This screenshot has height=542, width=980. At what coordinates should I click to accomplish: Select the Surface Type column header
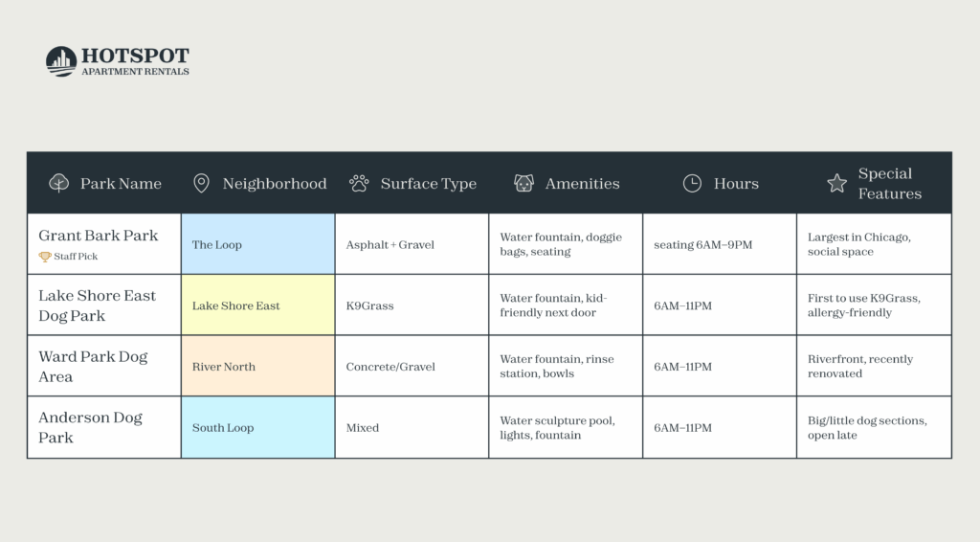[412, 183]
